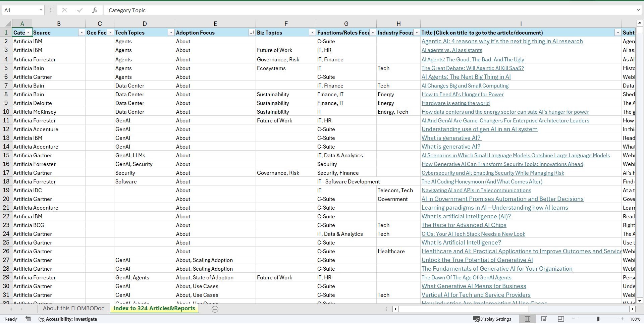Click the Enter checkmark formula bar icon
644x324 pixels.
[80, 10]
